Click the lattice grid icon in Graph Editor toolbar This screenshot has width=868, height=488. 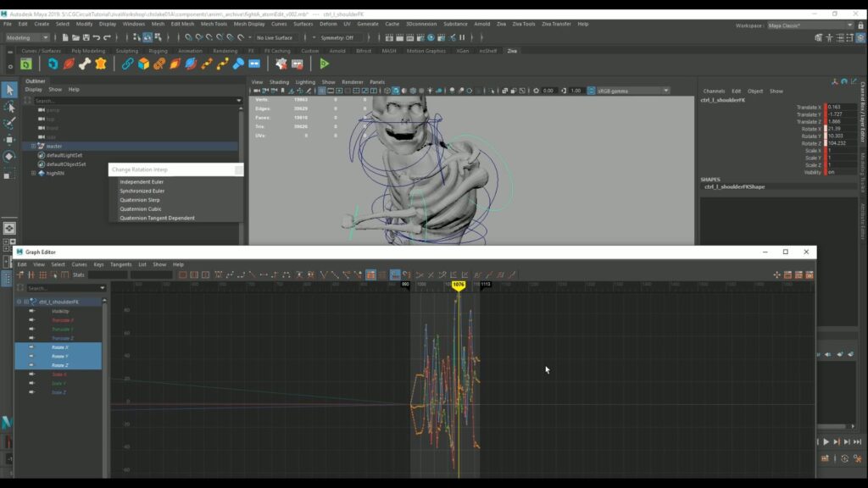point(42,274)
